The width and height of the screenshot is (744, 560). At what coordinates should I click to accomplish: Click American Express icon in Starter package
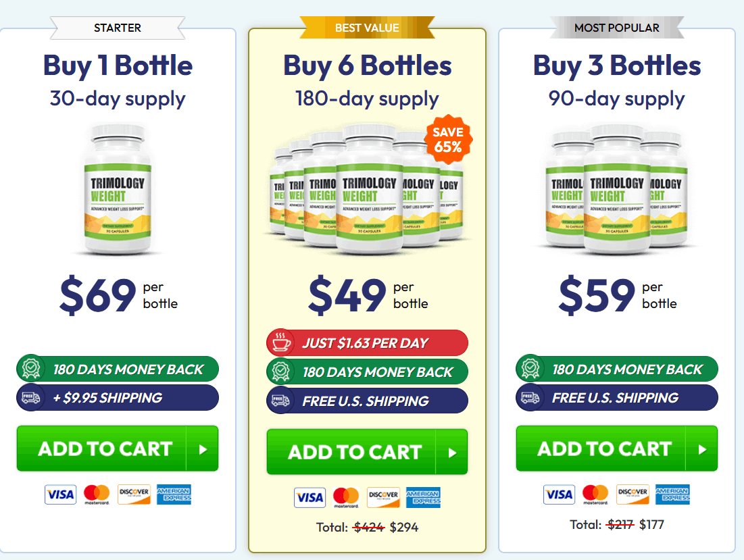pos(174,494)
